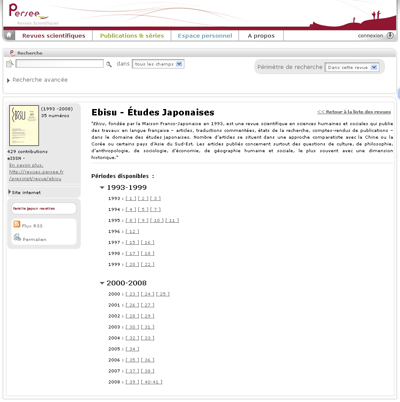400x402 pixels.
Task: Open 1993 issue 3
Action: click(155, 199)
